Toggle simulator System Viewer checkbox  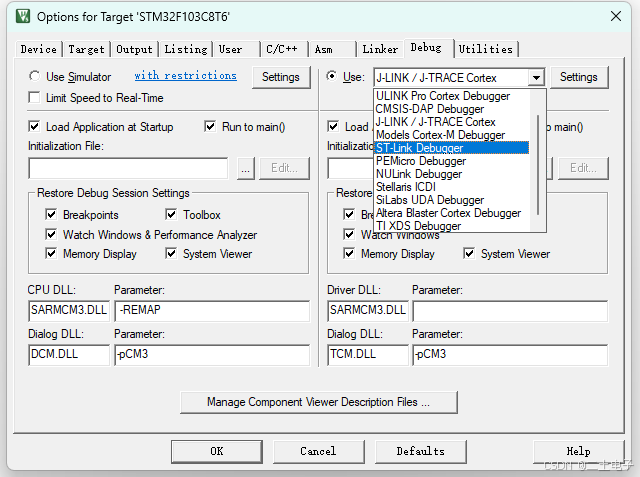[x=171, y=254]
